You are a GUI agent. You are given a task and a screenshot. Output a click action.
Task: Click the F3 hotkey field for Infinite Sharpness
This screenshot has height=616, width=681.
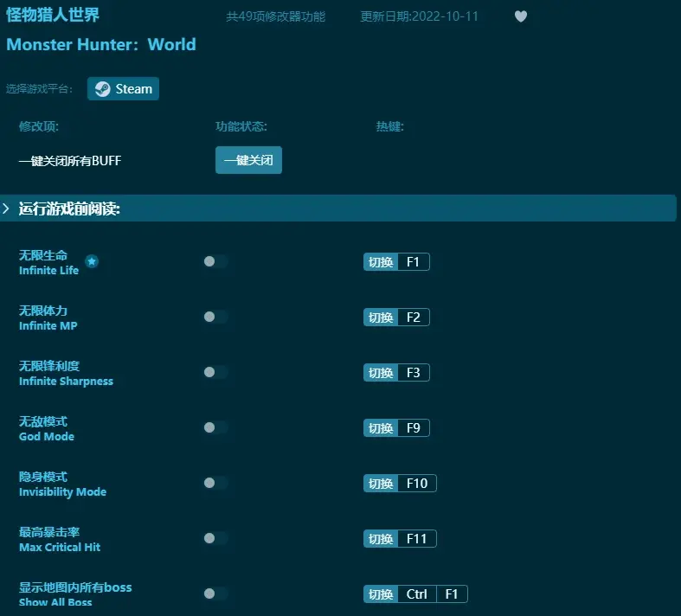414,373
